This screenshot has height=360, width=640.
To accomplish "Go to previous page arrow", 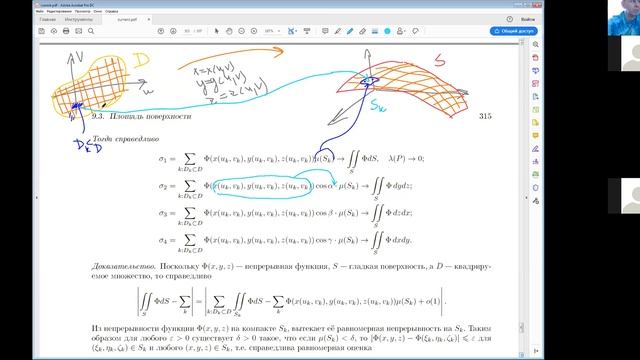I will [161, 31].
